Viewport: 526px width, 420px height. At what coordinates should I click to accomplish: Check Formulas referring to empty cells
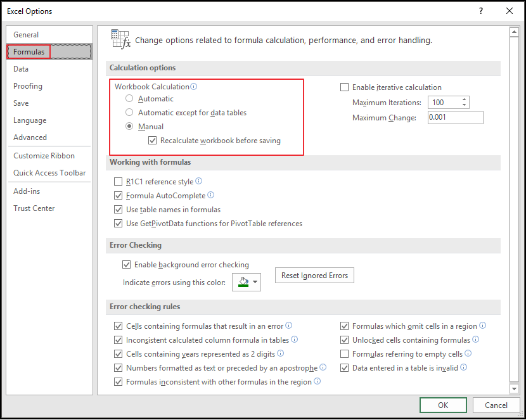point(344,353)
